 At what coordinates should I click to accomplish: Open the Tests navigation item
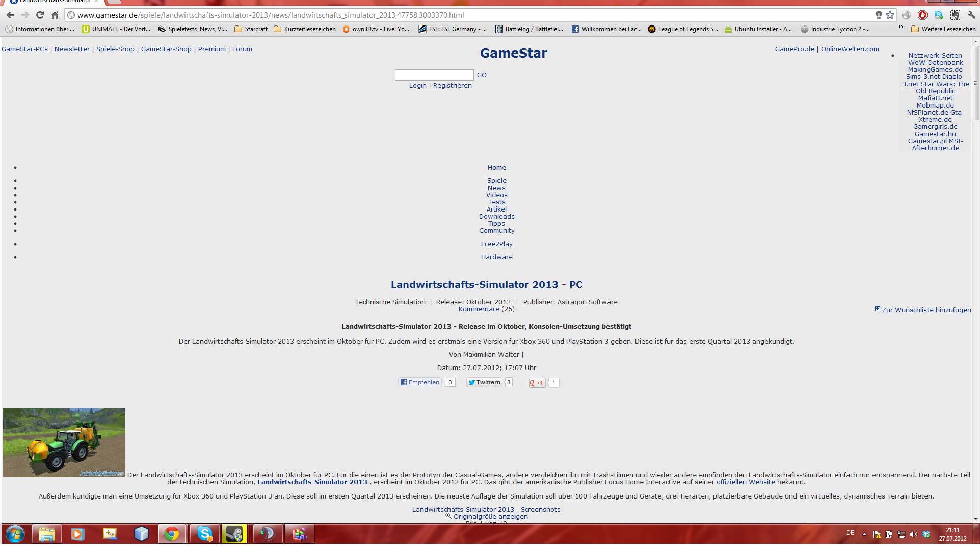coord(497,202)
